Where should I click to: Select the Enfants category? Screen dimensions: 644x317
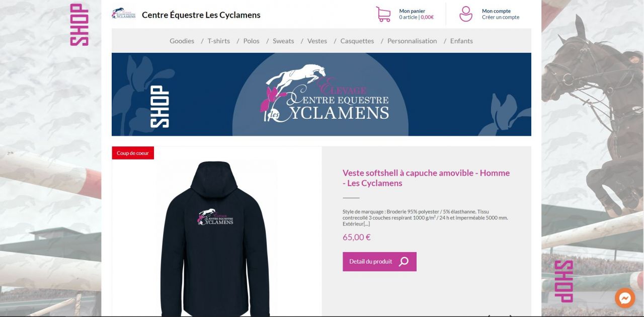point(461,41)
